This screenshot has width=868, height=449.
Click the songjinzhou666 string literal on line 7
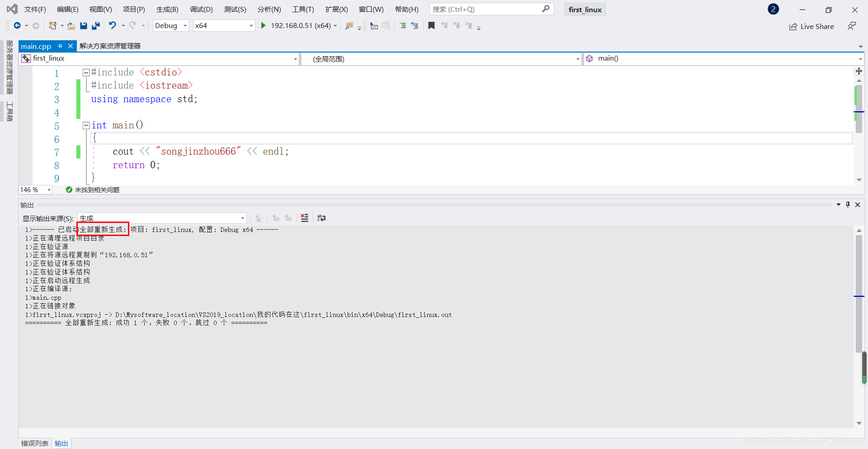click(198, 151)
